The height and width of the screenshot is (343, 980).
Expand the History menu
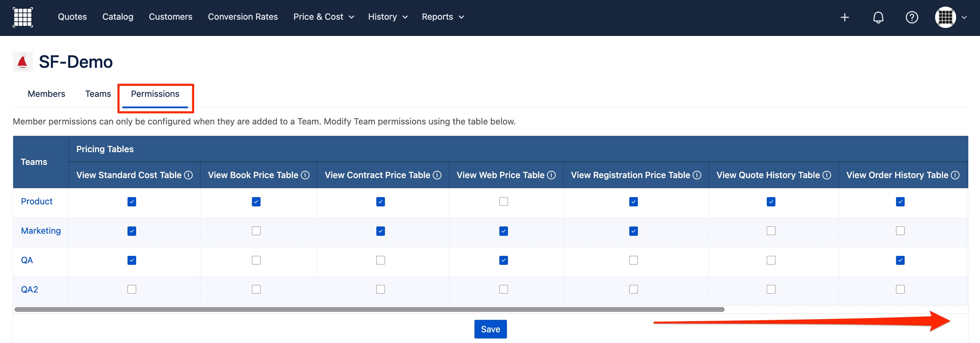388,17
